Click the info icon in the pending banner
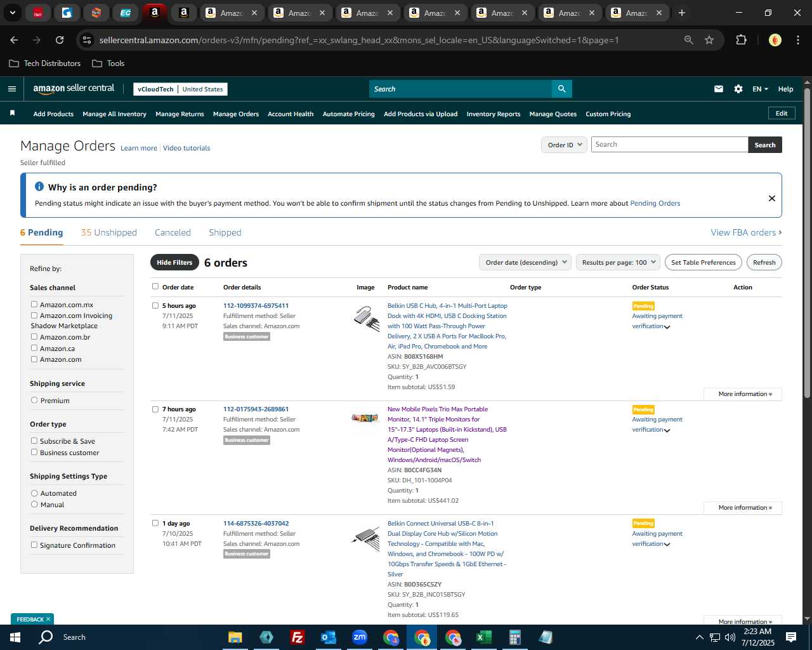The image size is (812, 650). [x=39, y=187]
